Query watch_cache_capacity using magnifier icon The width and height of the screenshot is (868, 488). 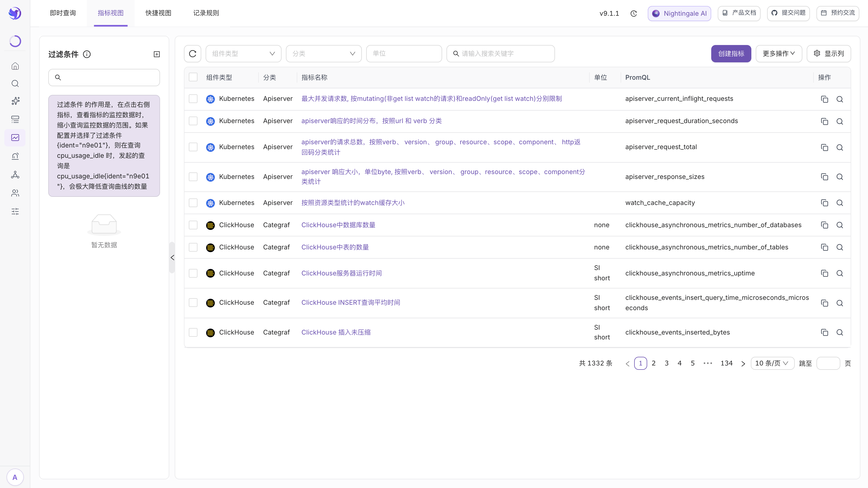tap(840, 203)
